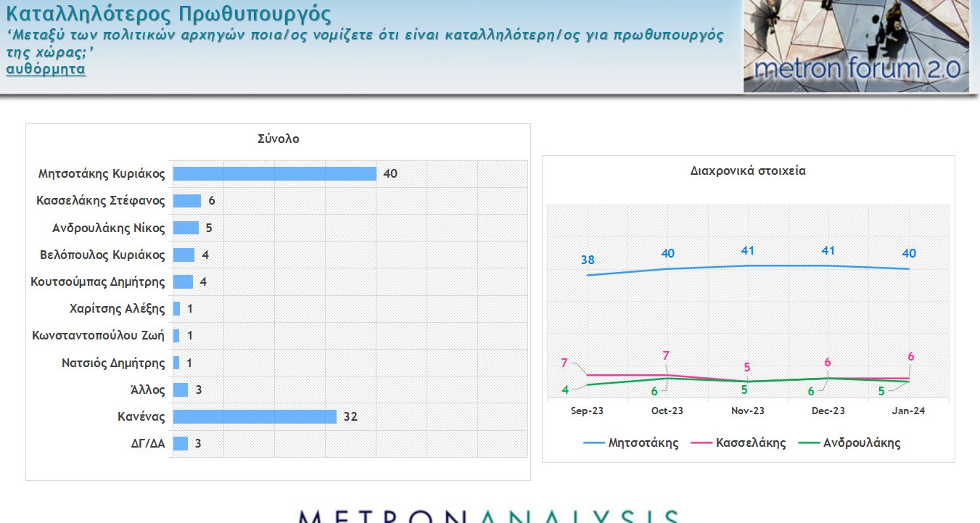
Task: Click the Κασσελάκης Στέφανος bar in chart
Action: 187,201
